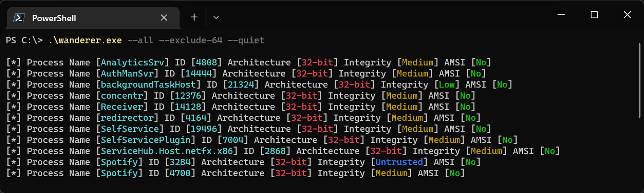
Task: Open a new tab with the plus button
Action: point(194,17)
